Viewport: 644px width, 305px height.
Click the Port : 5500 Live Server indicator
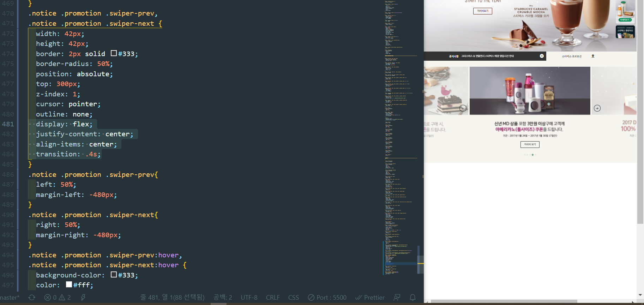pyautogui.click(x=327, y=298)
